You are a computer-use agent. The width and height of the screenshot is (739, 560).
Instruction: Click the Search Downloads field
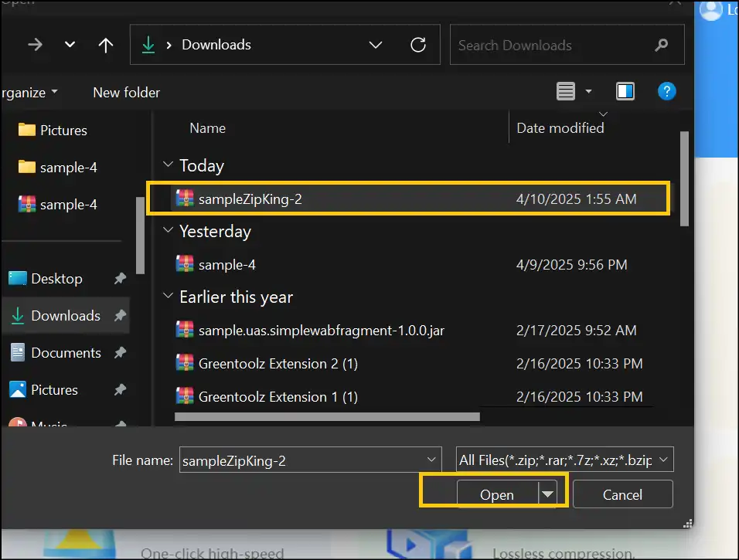point(567,45)
